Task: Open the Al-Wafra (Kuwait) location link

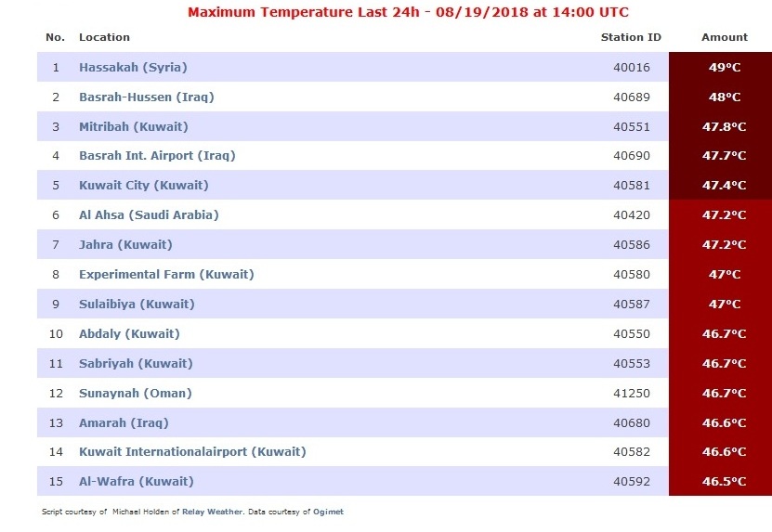Action: [137, 481]
